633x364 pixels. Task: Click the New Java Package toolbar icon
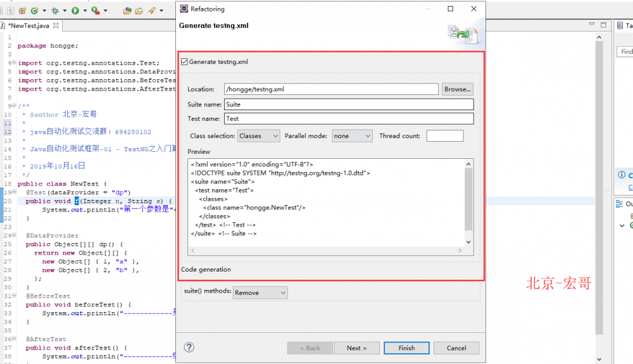pyautogui.click(x=23, y=11)
